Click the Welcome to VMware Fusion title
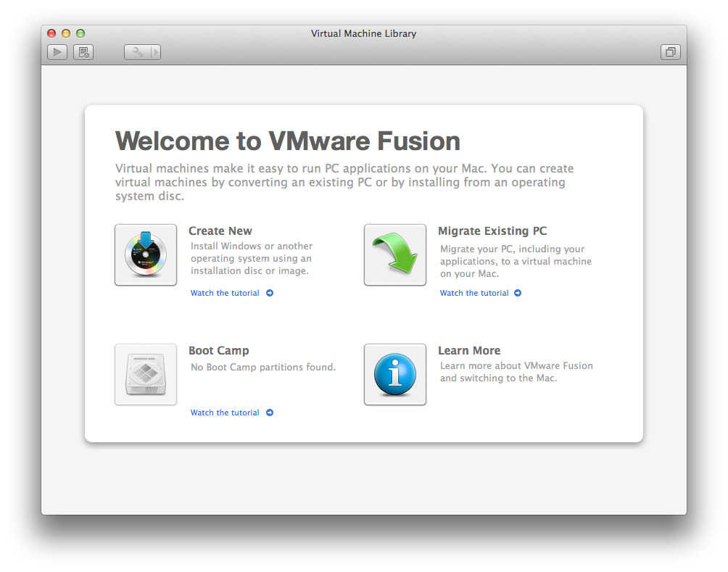Image resolution: width=728 pixels, height=572 pixels. [x=287, y=141]
